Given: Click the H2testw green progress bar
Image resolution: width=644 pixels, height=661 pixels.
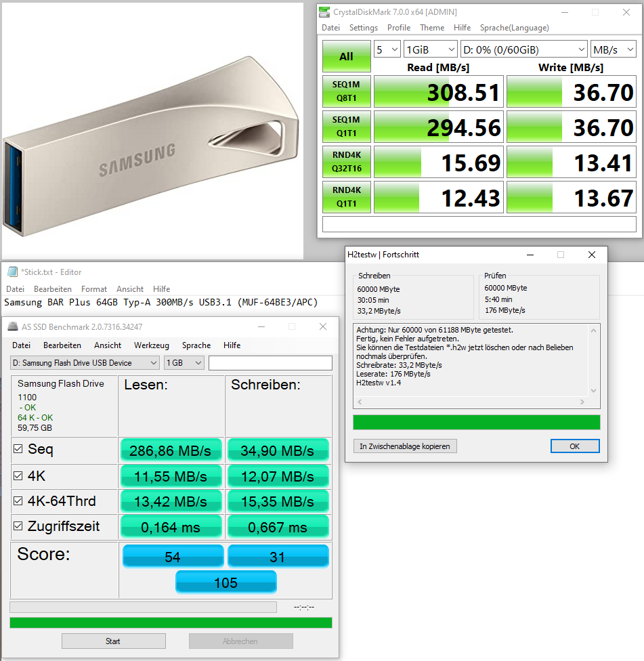Looking at the screenshot, I should (x=477, y=423).
